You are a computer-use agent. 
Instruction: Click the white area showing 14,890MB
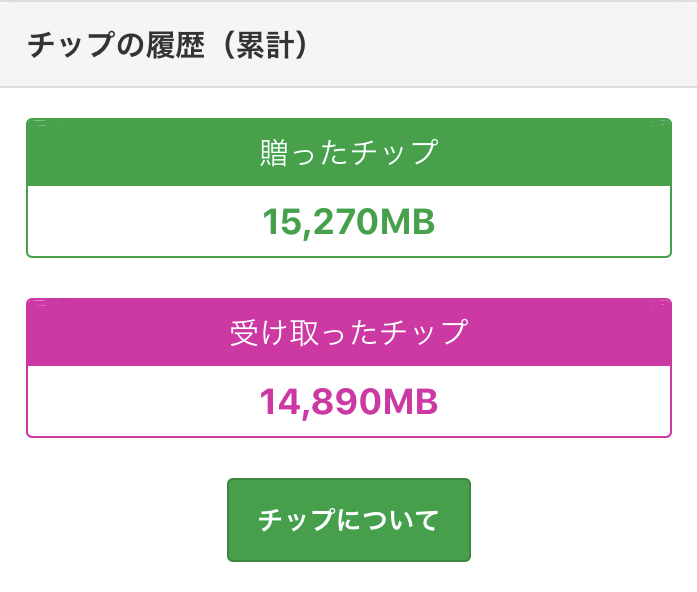coord(348,402)
